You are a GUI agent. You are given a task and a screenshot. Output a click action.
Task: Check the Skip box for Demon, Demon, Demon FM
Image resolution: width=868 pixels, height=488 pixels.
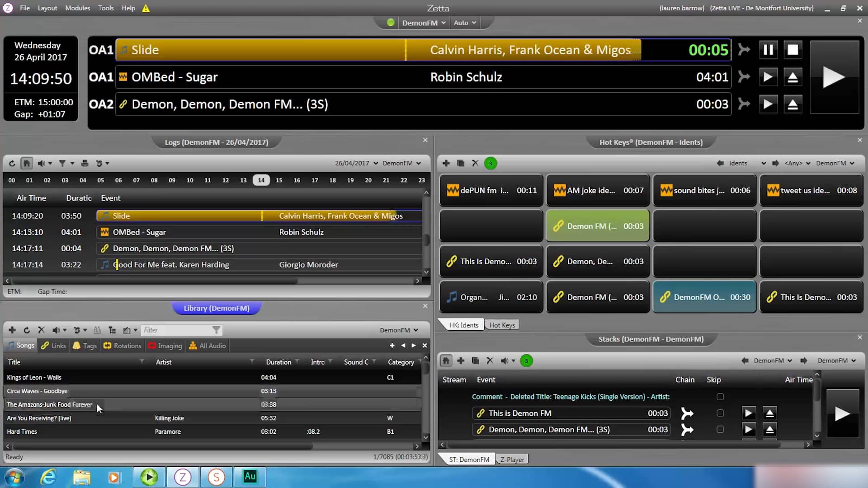(720, 429)
